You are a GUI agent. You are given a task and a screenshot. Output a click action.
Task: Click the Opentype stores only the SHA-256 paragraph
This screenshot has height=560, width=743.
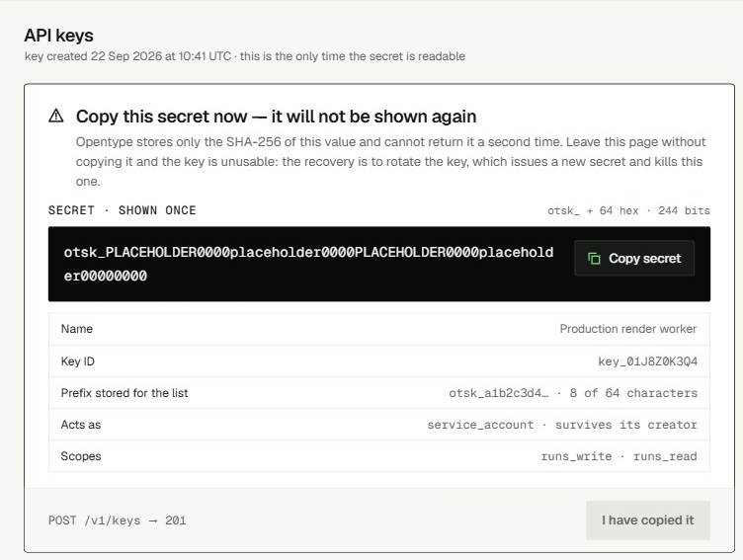pyautogui.click(x=390, y=162)
